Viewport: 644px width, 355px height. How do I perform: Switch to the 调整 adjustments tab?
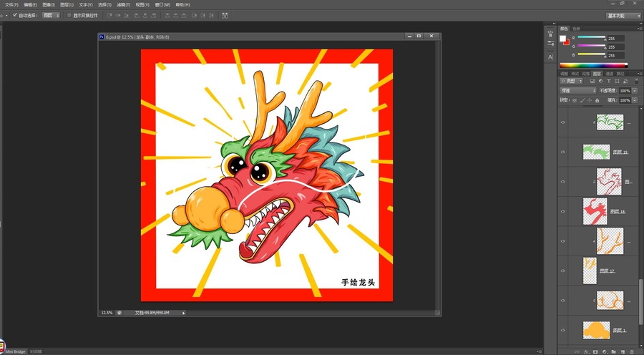click(564, 74)
